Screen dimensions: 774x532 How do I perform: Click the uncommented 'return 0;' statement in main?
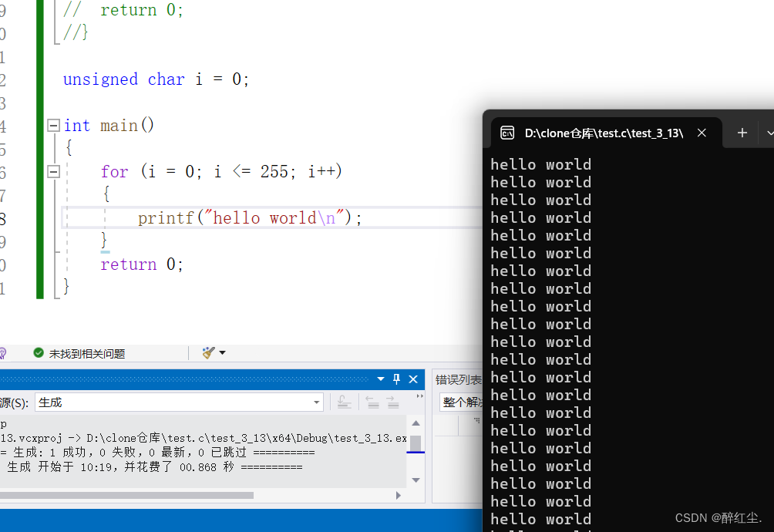[x=142, y=264]
